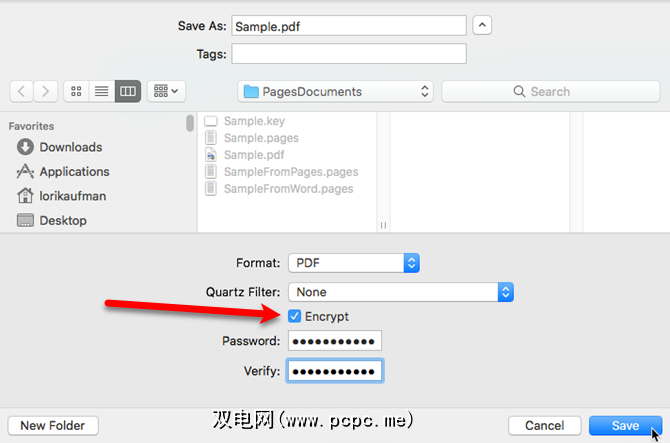The image size is (670, 443).
Task: Click the Save As filename field
Action: tap(349, 26)
